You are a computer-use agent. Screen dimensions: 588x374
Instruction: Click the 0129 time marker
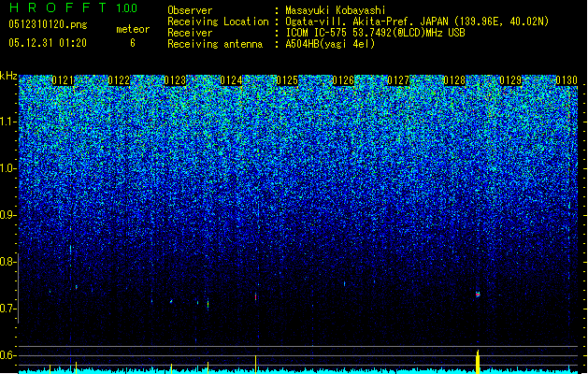(510, 80)
